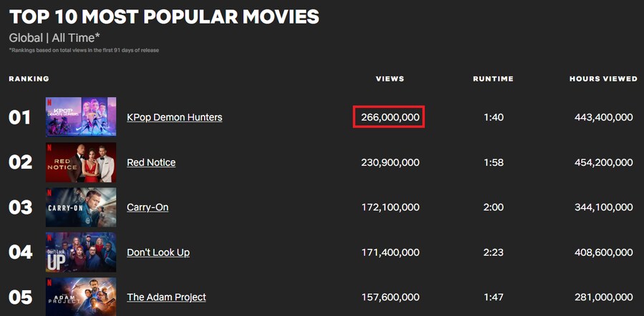644x316 pixels.
Task: Click the Don't Look Up poster thumbnail
Action: pos(81,252)
